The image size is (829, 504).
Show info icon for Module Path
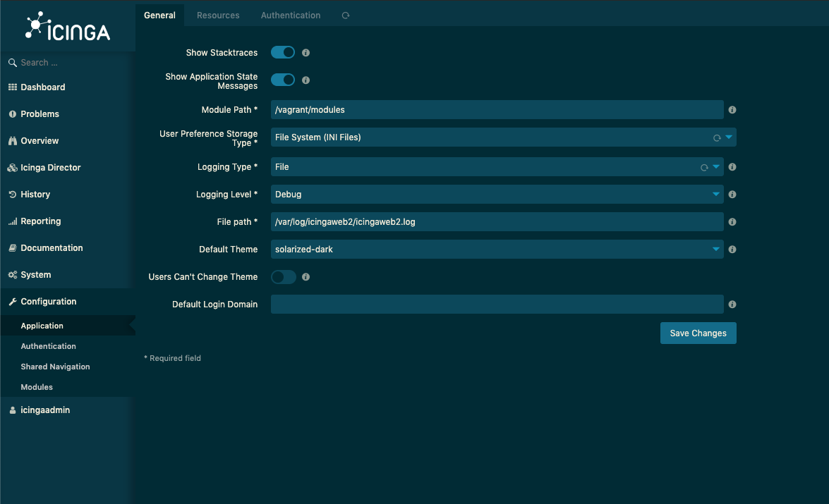(x=732, y=110)
